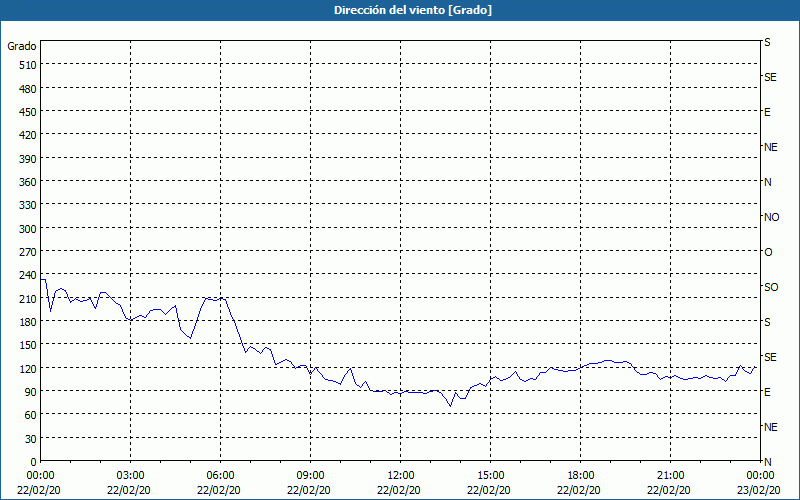The image size is (800, 500).
Task: Select the 240 y-axis value
Action: click(28, 276)
